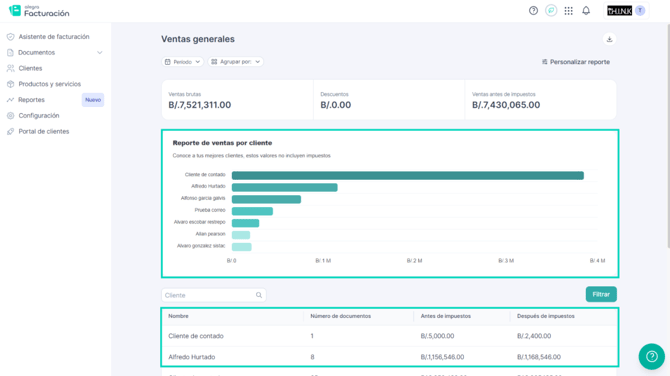Expand the Documentos menu chevron
This screenshot has height=376, width=670.
[100, 53]
